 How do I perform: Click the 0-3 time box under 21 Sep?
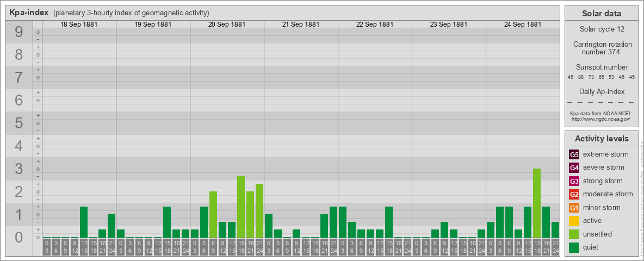(269, 247)
